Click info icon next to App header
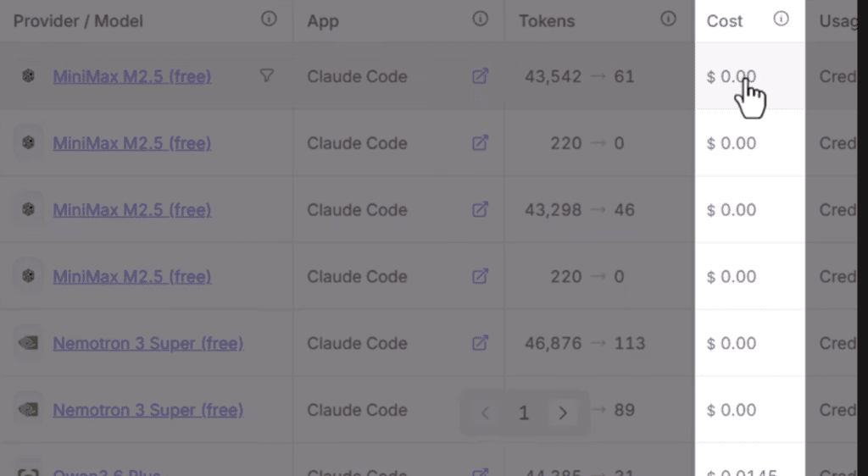Viewport: 868px width, 476px height. pos(480,19)
